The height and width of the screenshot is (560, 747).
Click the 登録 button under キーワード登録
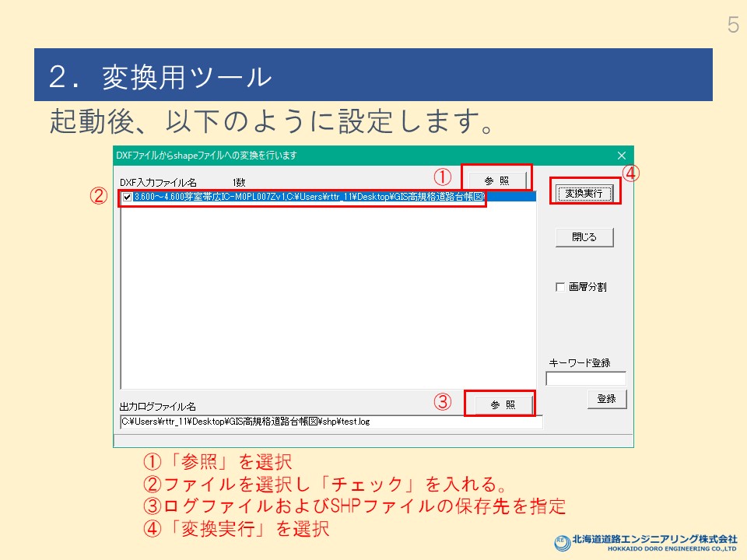click(606, 399)
